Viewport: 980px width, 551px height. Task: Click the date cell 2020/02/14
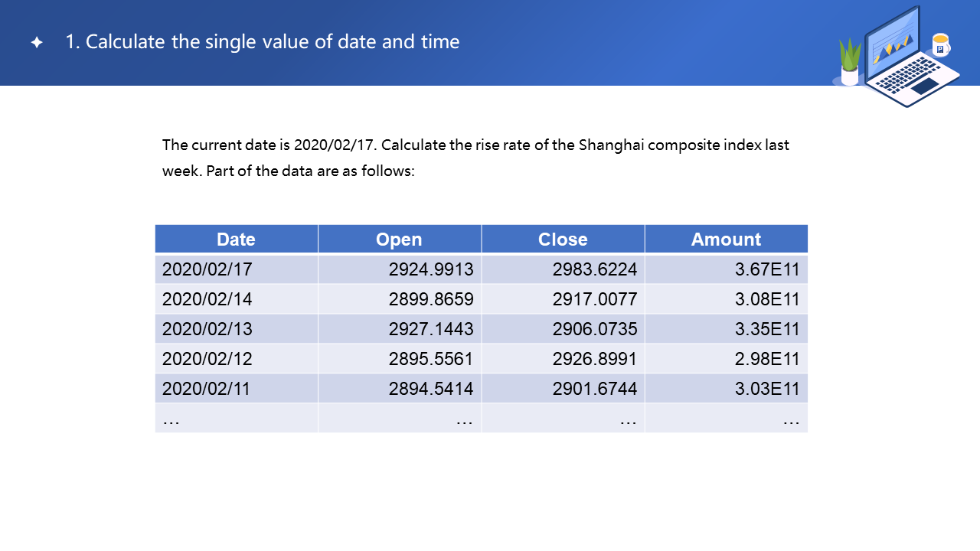[236, 298]
